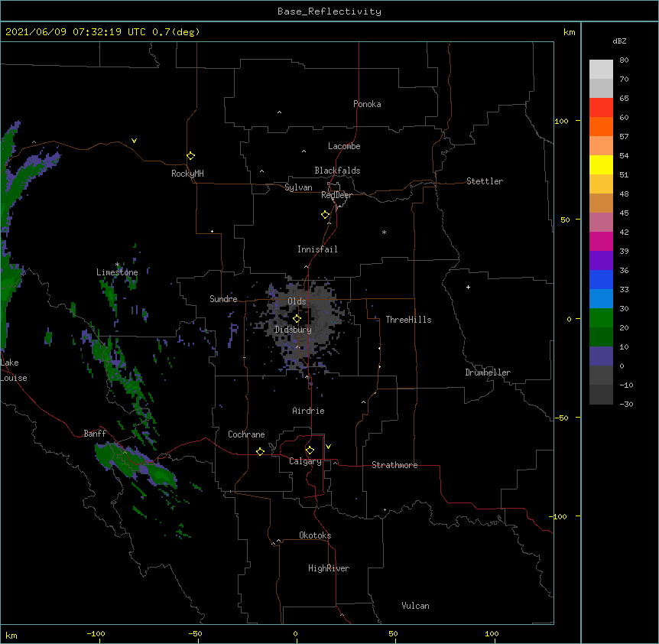The image size is (659, 644).
Task: Click the Limestone label
Action: point(117,272)
